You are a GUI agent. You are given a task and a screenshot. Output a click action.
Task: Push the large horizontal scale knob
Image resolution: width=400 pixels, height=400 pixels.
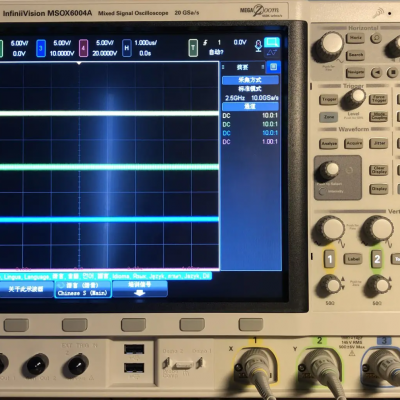[x=330, y=46]
